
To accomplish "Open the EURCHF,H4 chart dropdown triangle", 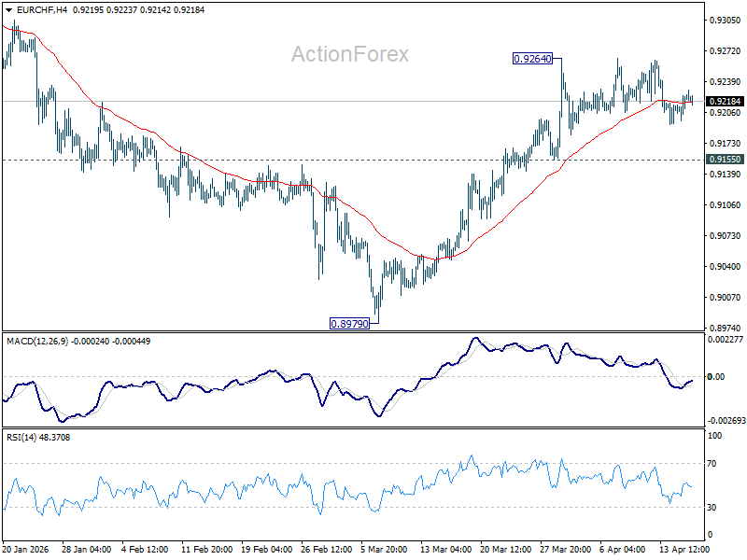I will click(8, 10).
